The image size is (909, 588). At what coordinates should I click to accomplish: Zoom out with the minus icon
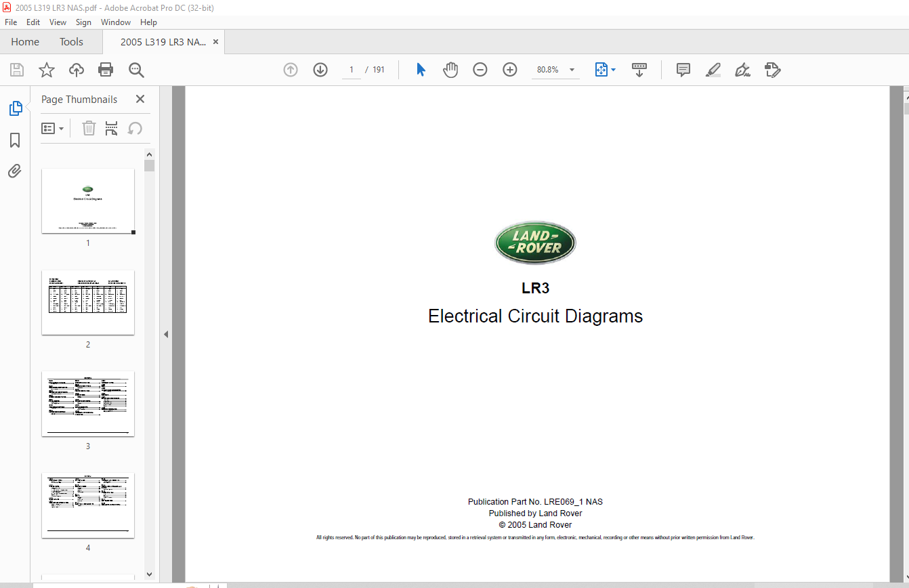point(480,70)
